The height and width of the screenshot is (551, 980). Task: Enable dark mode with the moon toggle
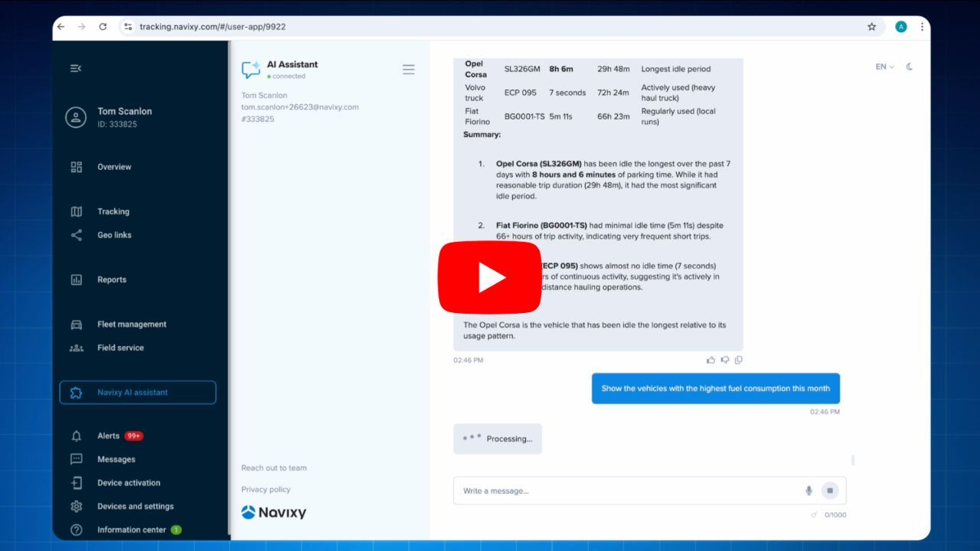909,67
